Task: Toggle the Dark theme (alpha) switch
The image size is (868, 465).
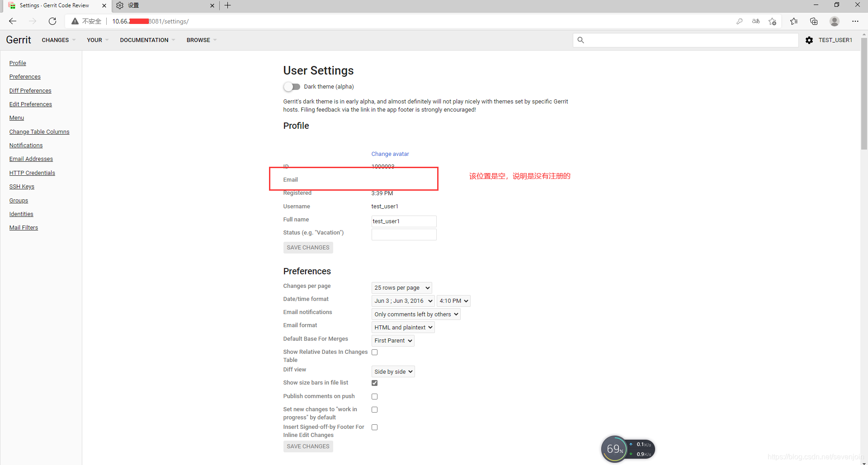Action: [292, 87]
